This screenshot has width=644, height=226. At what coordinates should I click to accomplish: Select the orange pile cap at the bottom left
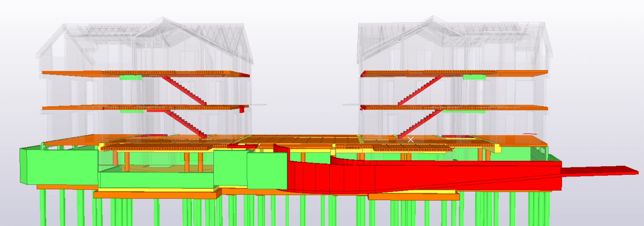pyautogui.click(x=157, y=194)
